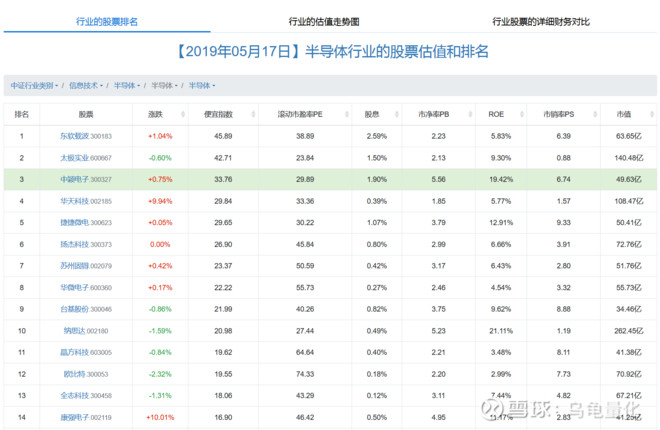Click PS value 0.88
This screenshot has width=660, height=430.
pos(563,158)
